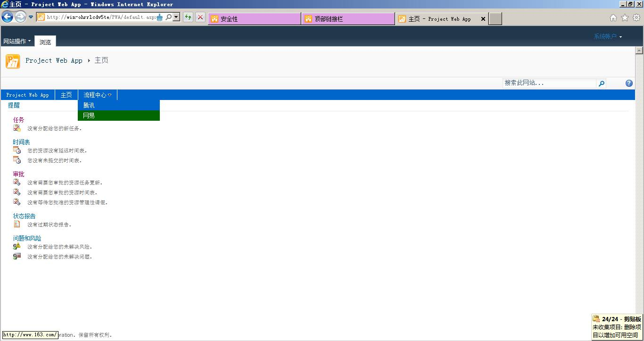Click the 提醒 section heading
Viewport: 644px width, 341px height.
pos(14,105)
